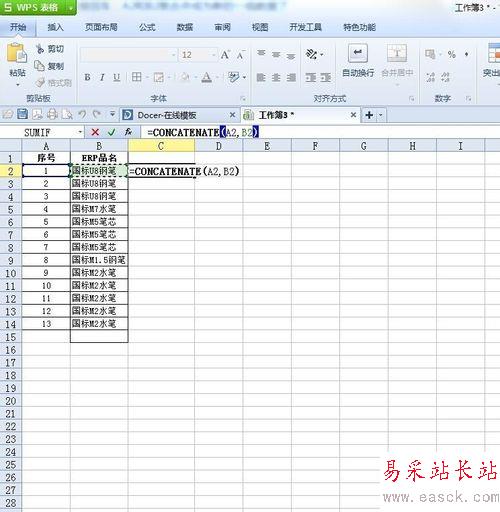Align text to bottom

click(291, 56)
